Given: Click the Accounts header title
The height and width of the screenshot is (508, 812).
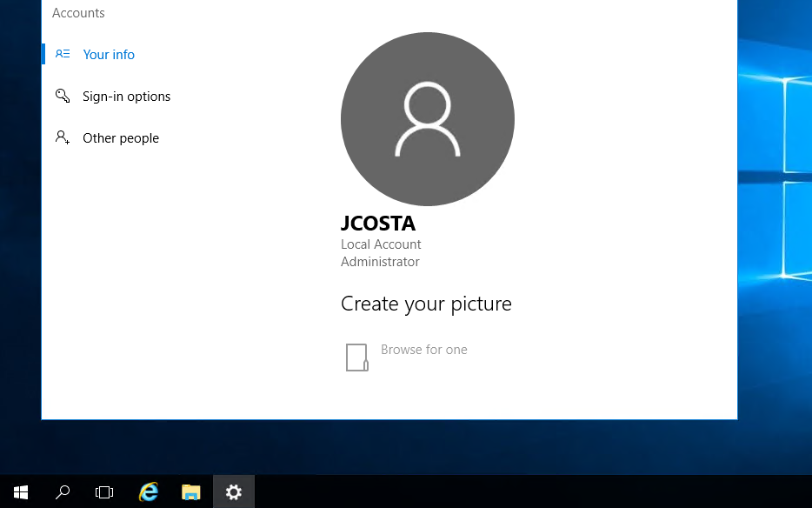Looking at the screenshot, I should click(78, 13).
